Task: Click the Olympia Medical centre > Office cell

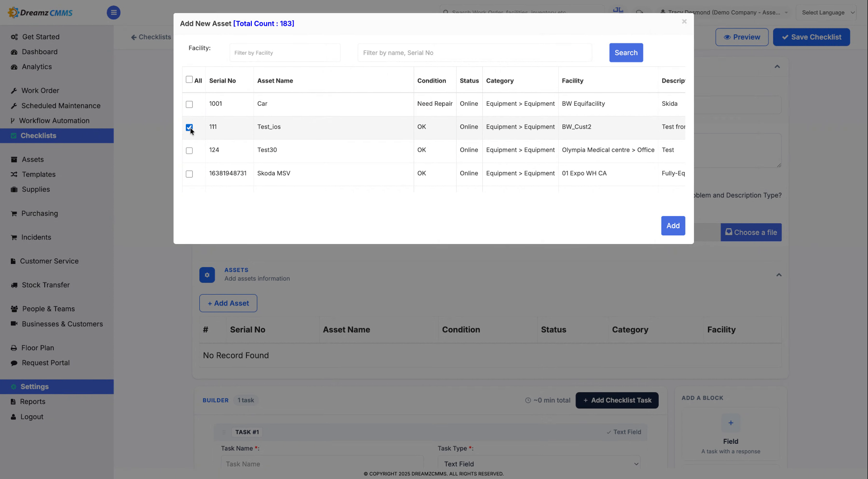Action: coord(608,150)
